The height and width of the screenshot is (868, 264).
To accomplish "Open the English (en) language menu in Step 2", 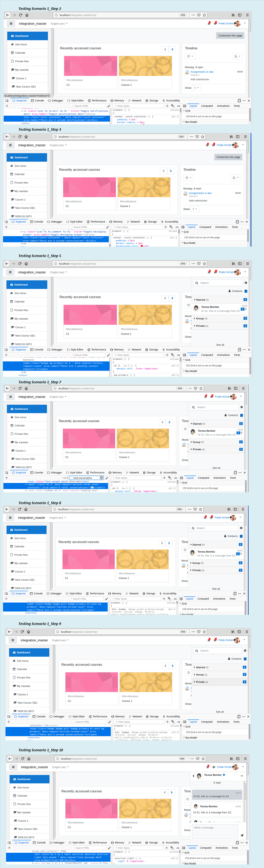I will [x=59, y=24].
